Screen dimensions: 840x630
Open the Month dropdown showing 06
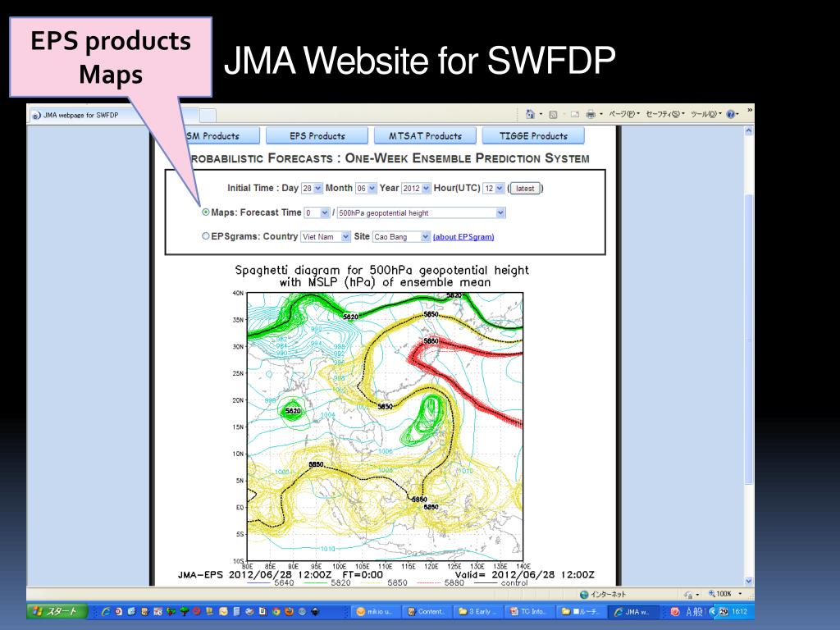click(367, 188)
